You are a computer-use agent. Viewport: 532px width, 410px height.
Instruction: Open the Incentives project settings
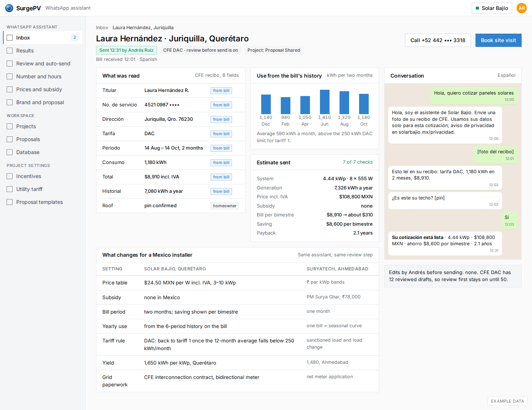pos(42,176)
